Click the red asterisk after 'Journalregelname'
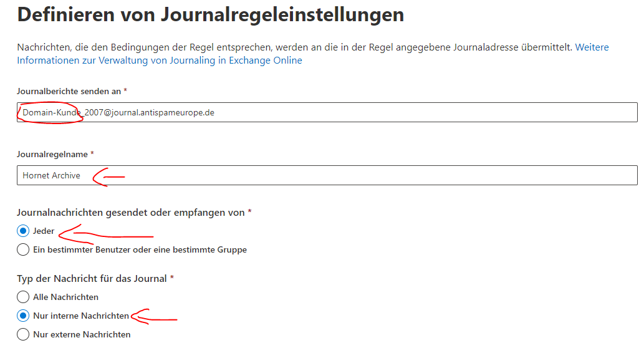 coord(92,153)
